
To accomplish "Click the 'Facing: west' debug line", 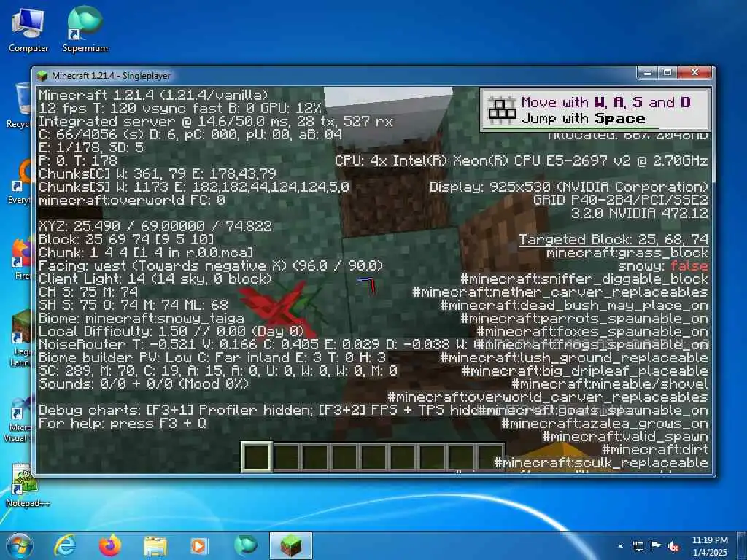I will (x=211, y=265).
